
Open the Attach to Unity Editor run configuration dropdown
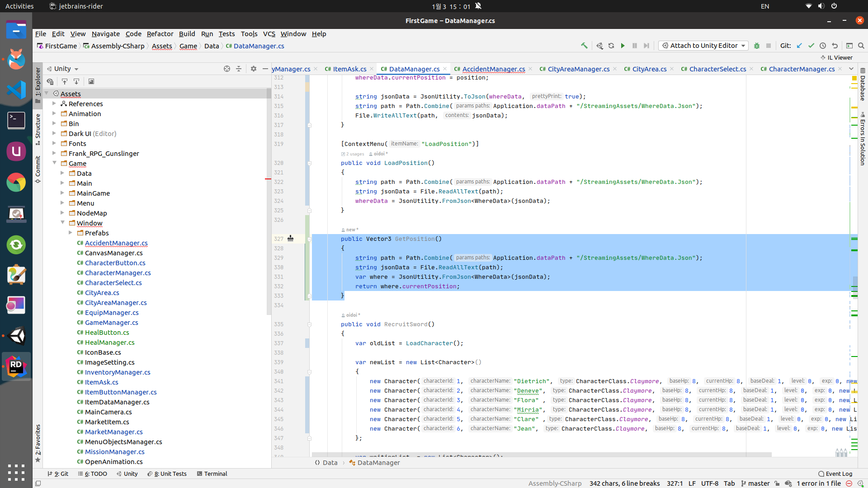[x=703, y=46]
